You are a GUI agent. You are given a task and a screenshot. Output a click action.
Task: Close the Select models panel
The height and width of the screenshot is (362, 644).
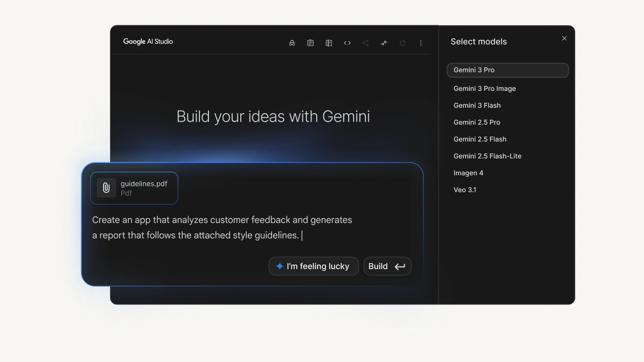click(x=564, y=38)
